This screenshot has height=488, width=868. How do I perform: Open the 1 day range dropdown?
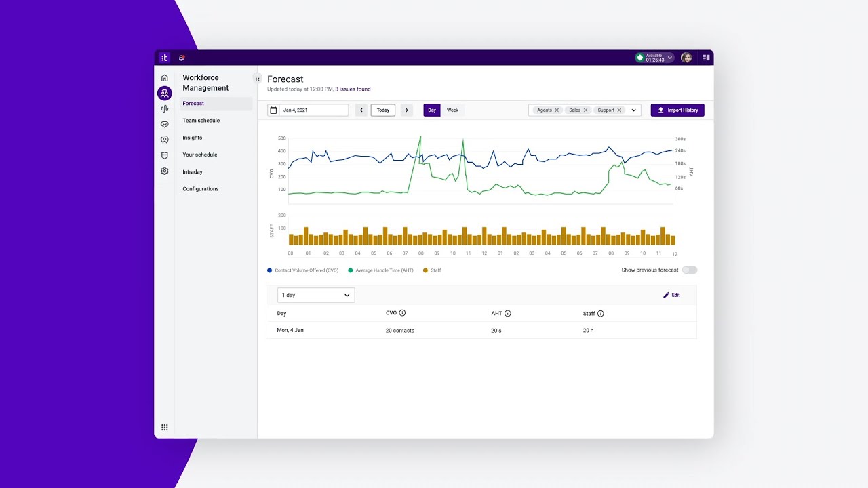point(316,295)
